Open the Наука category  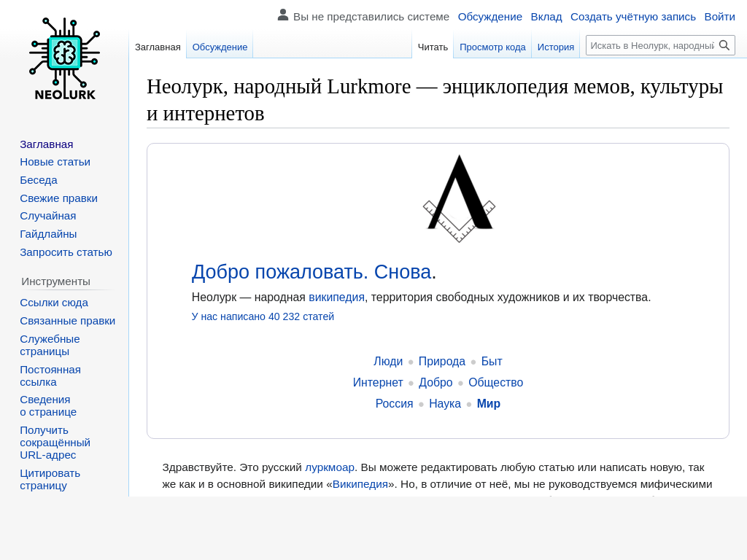click(445, 403)
